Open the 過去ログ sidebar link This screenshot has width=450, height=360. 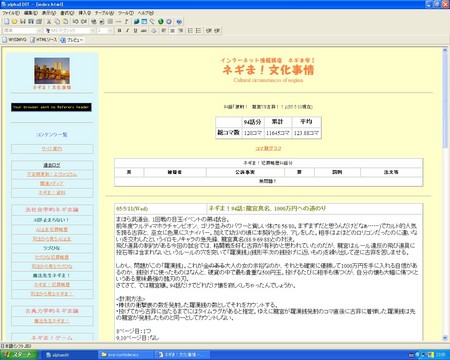coord(52,165)
